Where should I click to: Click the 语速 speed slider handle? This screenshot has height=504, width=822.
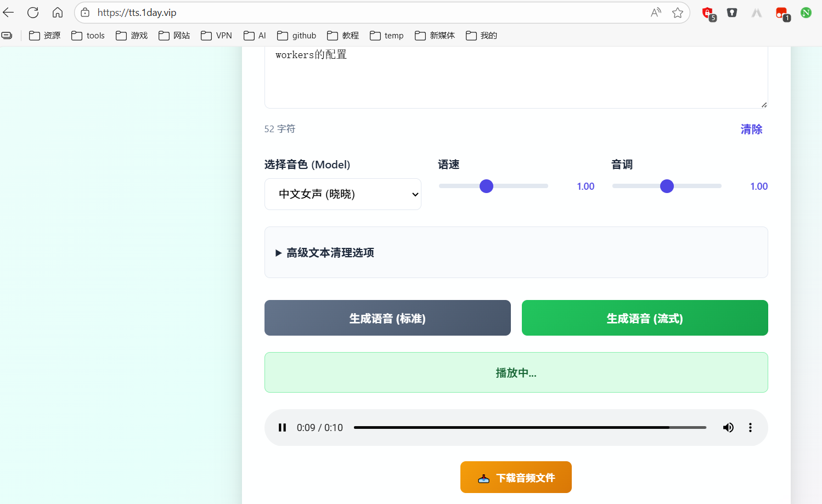486,186
